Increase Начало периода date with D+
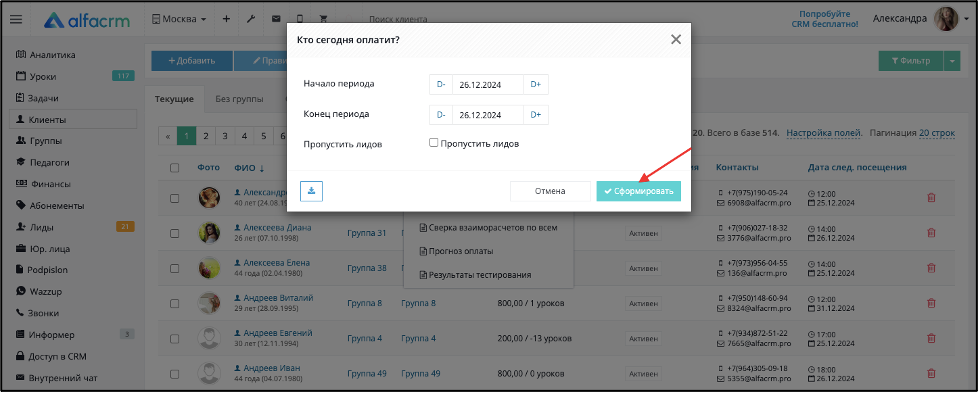The image size is (979, 393). (536, 84)
